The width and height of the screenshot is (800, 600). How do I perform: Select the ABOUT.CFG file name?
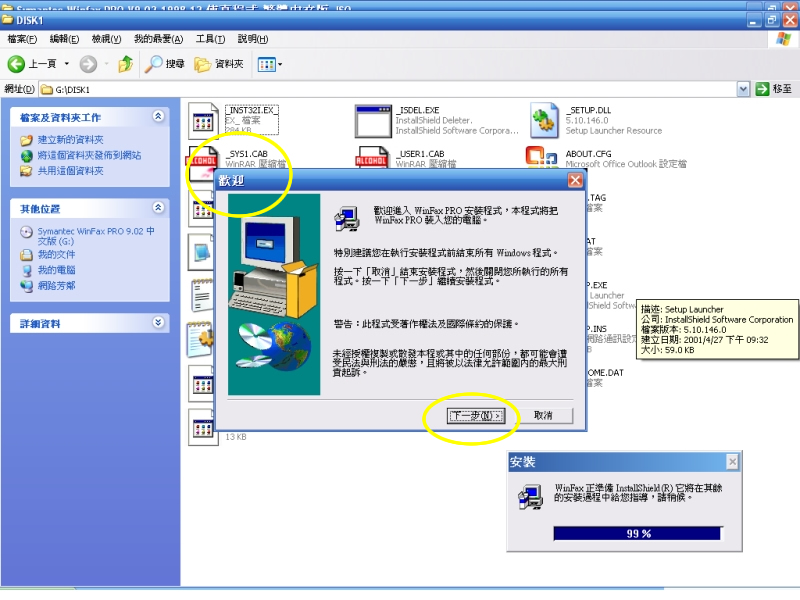pyautogui.click(x=588, y=154)
